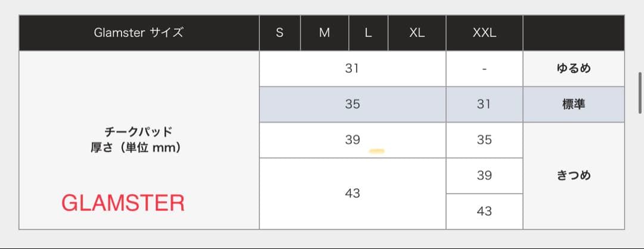
Task: Click the XXL 31 value in the 標準 row
Action: pos(484,104)
